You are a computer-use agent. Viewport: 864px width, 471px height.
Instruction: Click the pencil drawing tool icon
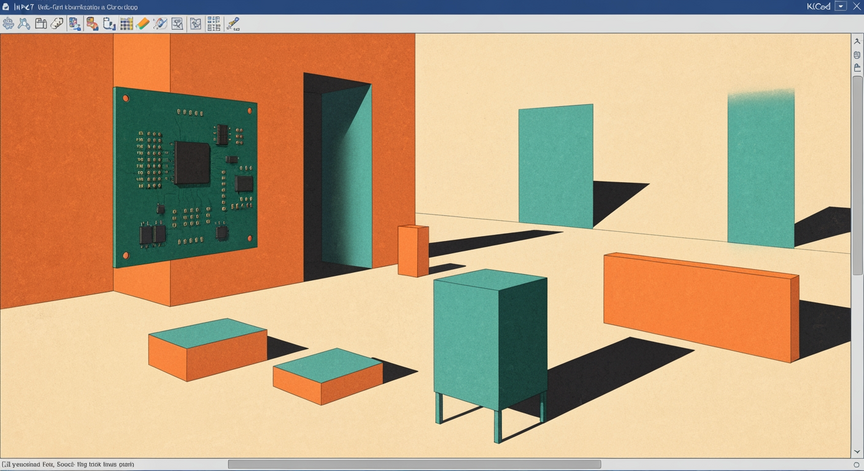(160, 24)
